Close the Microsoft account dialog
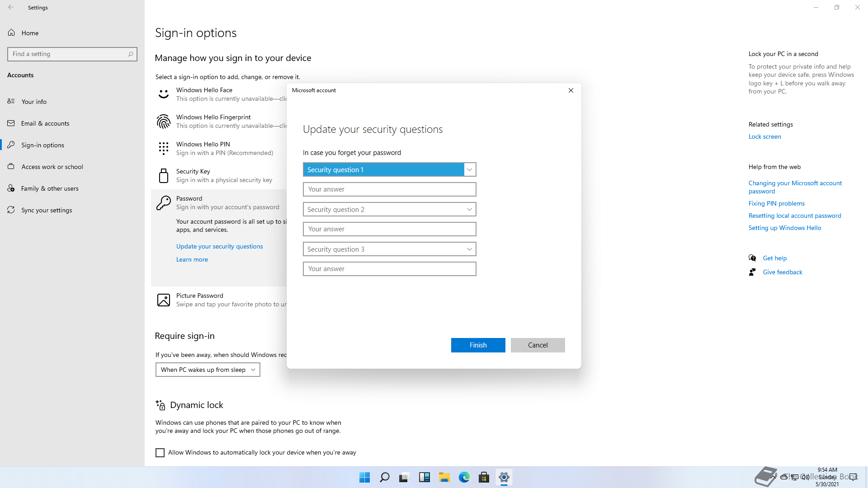Screen dimensions: 868x488 (x=571, y=90)
